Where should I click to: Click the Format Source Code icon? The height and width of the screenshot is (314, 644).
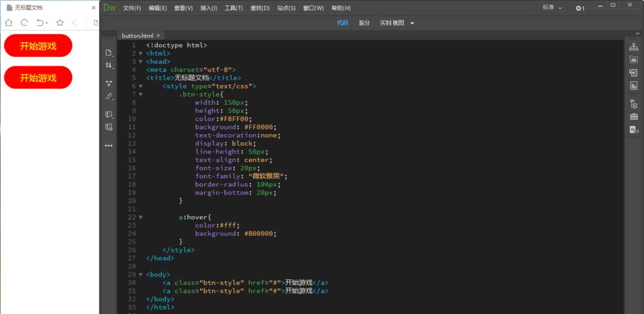tap(108, 96)
